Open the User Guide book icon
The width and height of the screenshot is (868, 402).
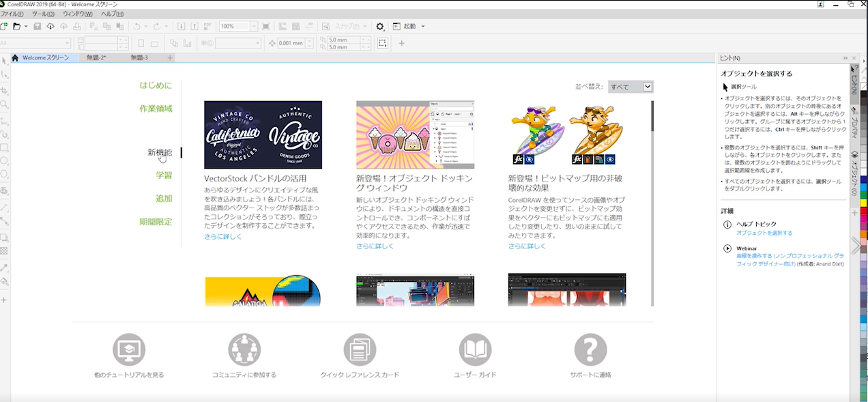click(475, 350)
